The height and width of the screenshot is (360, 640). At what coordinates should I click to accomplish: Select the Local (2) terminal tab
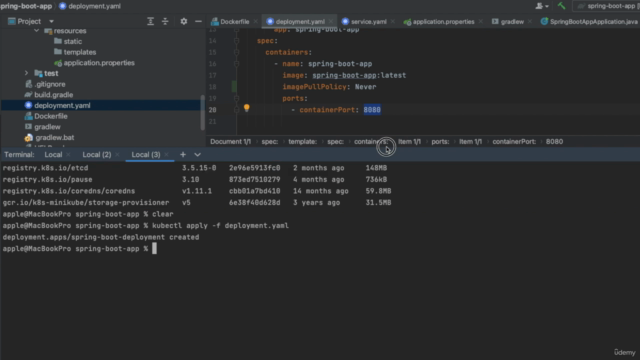tap(97, 154)
